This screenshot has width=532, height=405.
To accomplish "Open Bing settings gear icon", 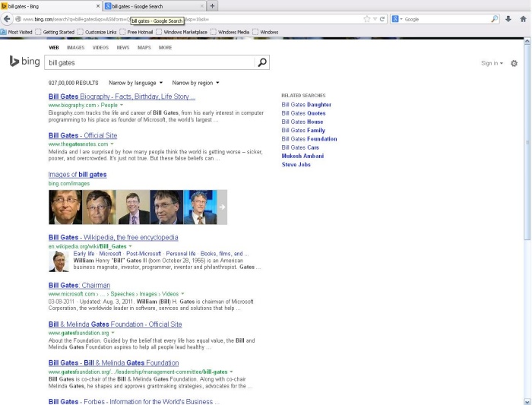I will [x=514, y=63].
